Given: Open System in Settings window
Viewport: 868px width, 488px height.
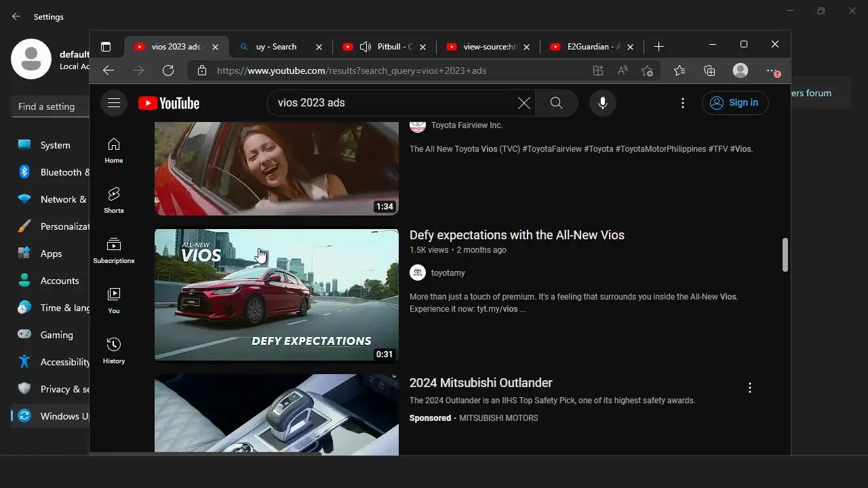Looking at the screenshot, I should 51,145.
